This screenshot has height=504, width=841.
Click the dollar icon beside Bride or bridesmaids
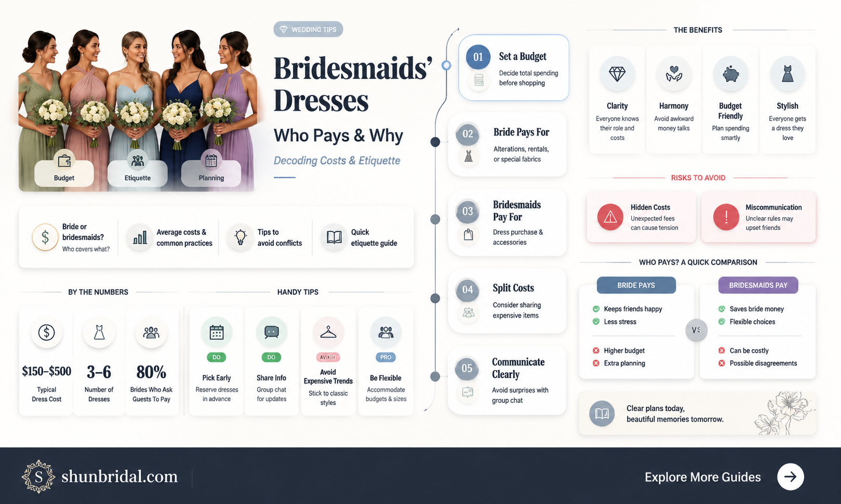coord(45,237)
